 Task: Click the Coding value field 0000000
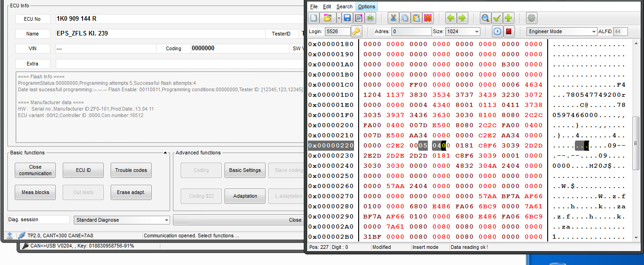240,48
